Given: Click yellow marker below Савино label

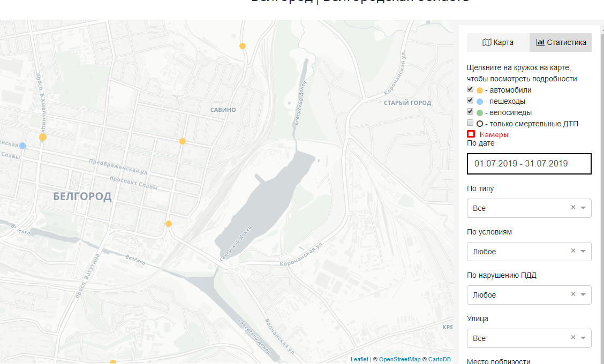Looking at the screenshot, I should 183,141.
